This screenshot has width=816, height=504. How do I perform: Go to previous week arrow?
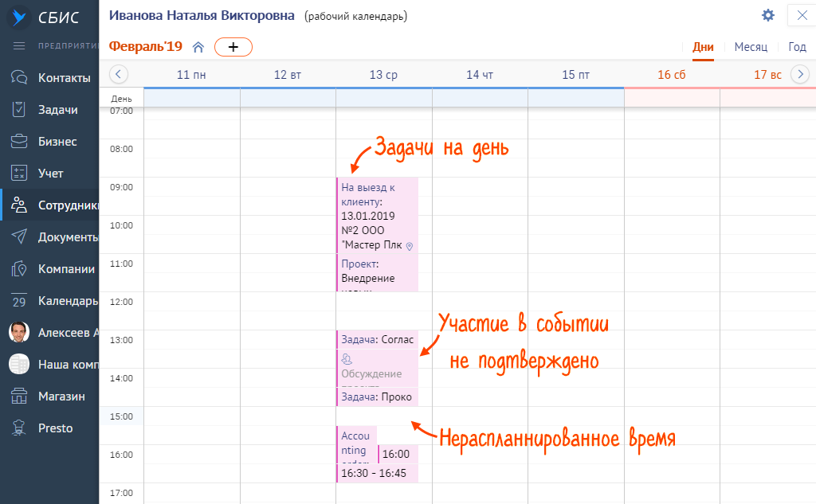click(x=118, y=74)
